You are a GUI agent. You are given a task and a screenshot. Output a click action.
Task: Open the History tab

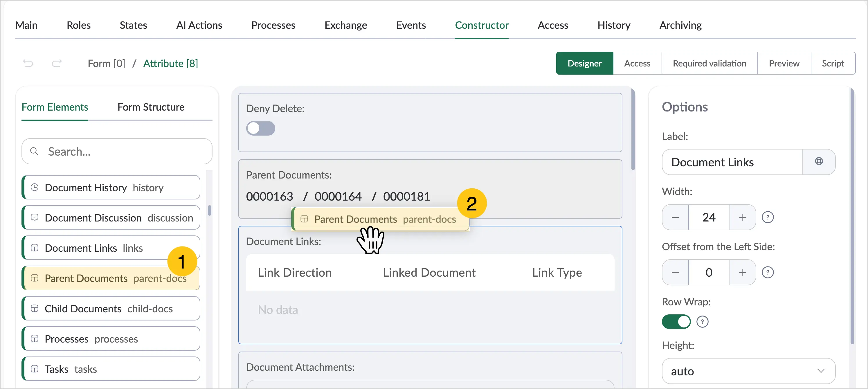[614, 25]
